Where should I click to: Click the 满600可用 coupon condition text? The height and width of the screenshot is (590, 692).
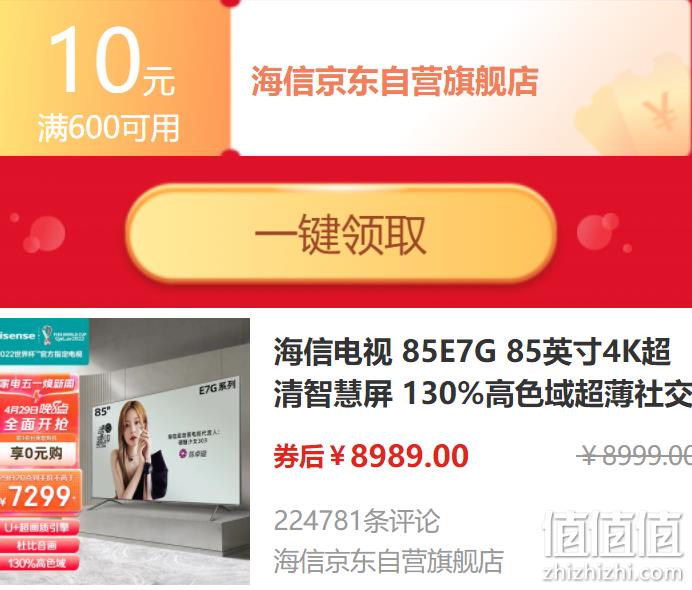pos(109,128)
